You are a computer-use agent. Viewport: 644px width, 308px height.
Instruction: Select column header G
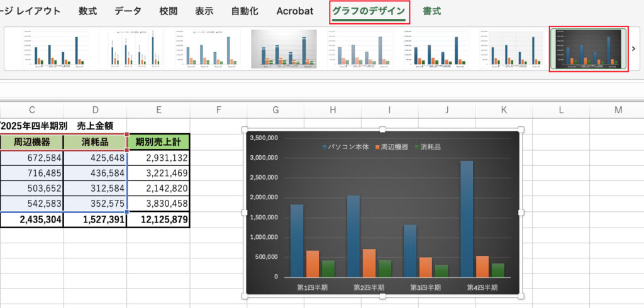[275, 111]
